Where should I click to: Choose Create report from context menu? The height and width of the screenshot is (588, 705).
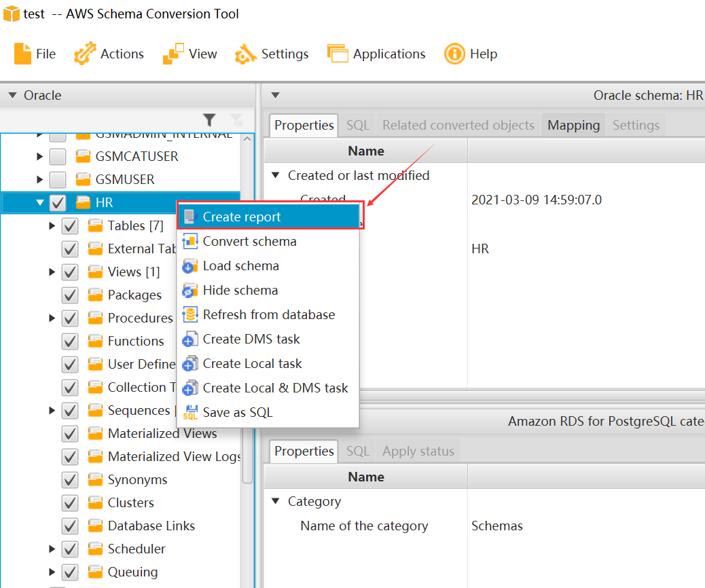(x=270, y=217)
